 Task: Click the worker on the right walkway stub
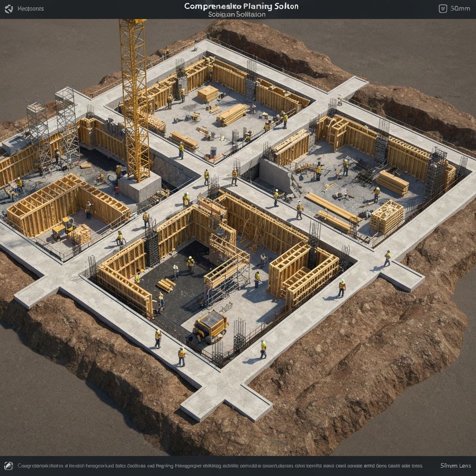(x=387, y=258)
